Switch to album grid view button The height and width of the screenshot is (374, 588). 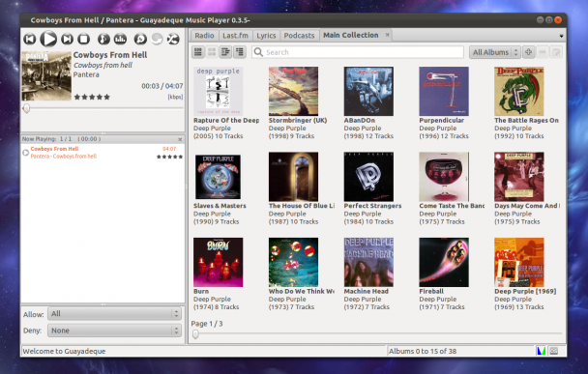pos(212,52)
